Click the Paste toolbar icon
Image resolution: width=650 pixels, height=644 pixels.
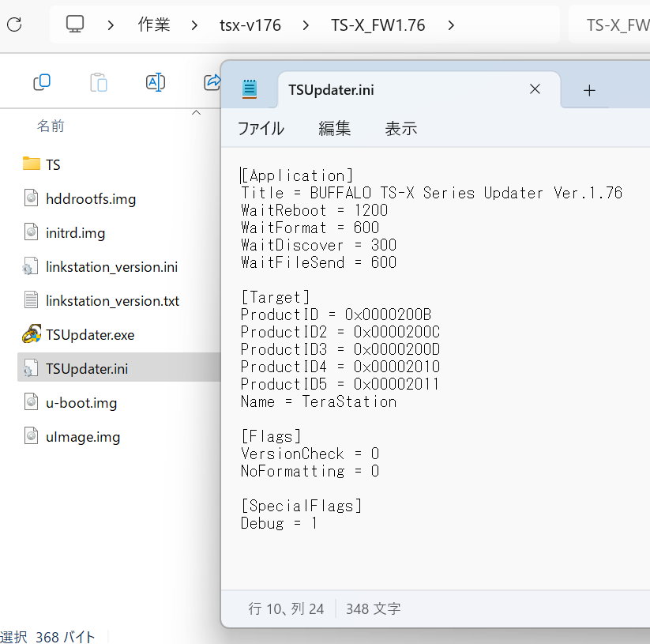click(x=99, y=82)
